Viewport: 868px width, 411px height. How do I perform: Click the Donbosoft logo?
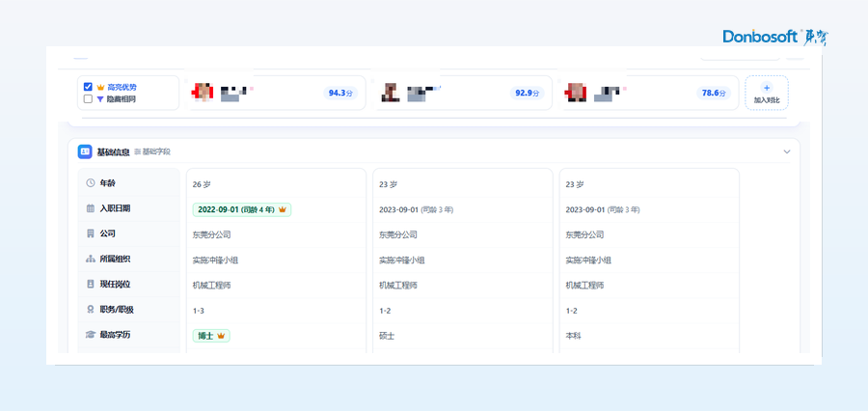coord(775,37)
